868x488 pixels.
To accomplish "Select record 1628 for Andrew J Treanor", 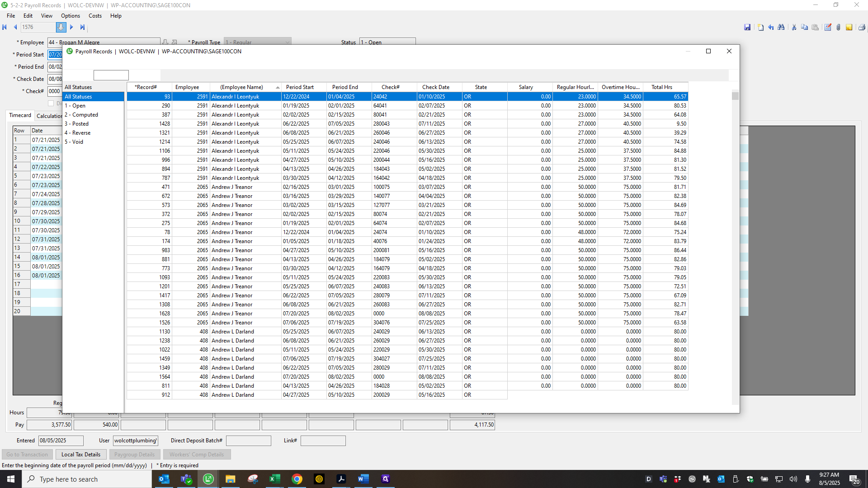I will 407,314.
